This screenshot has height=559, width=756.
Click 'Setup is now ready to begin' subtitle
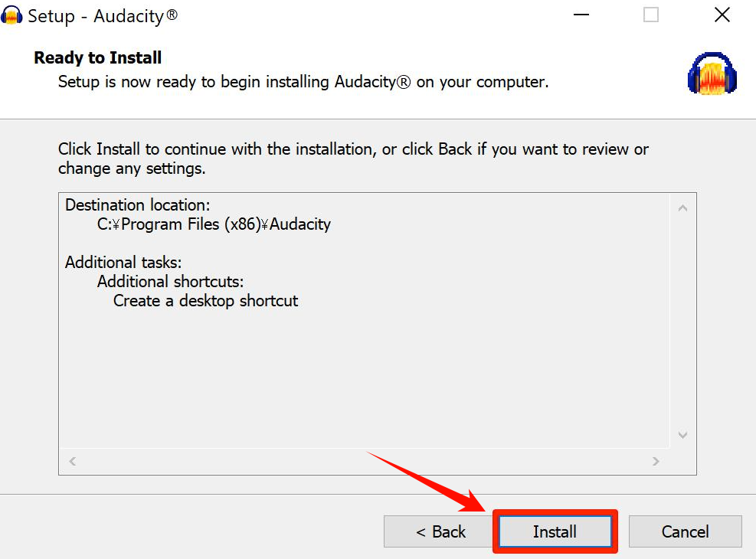(303, 82)
